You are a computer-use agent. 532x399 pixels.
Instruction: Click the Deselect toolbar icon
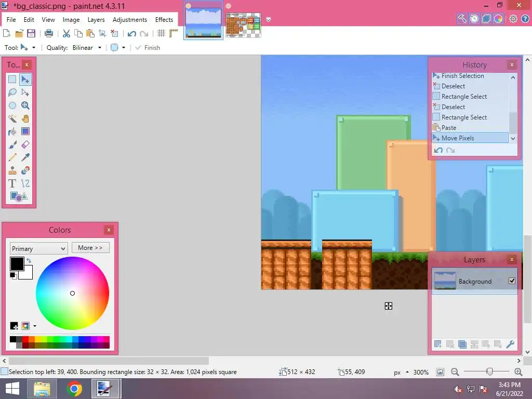[114, 33]
